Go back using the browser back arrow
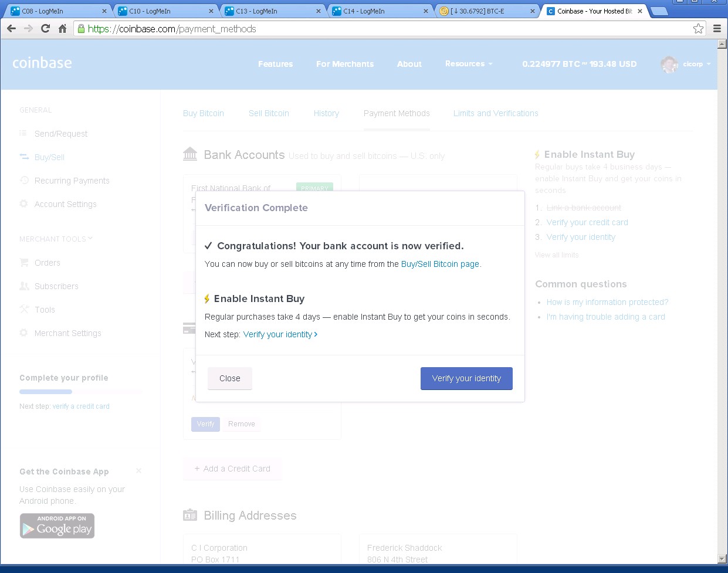This screenshot has height=573, width=728. (x=11, y=28)
